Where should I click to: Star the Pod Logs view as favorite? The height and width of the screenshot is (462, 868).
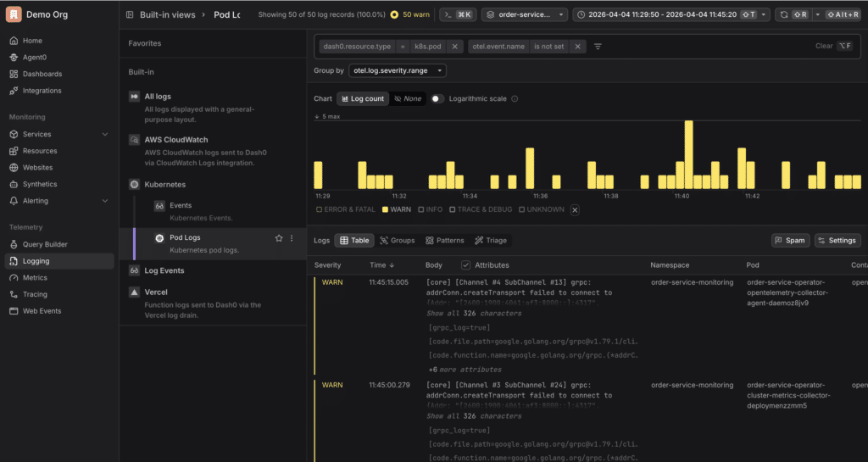pos(279,238)
